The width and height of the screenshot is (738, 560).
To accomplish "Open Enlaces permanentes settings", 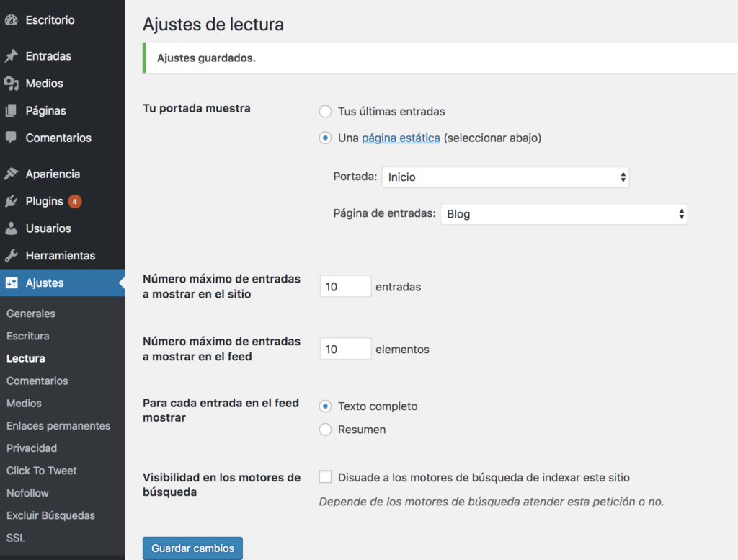I will point(58,425).
